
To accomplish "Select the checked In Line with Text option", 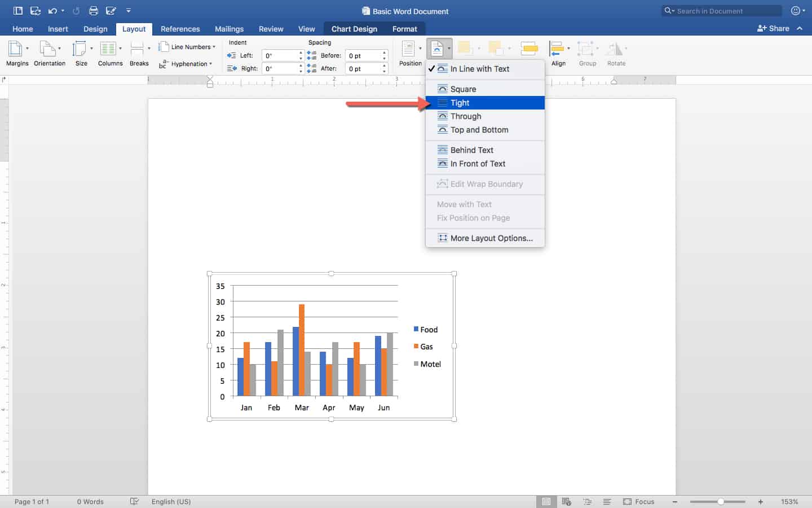I will click(479, 69).
